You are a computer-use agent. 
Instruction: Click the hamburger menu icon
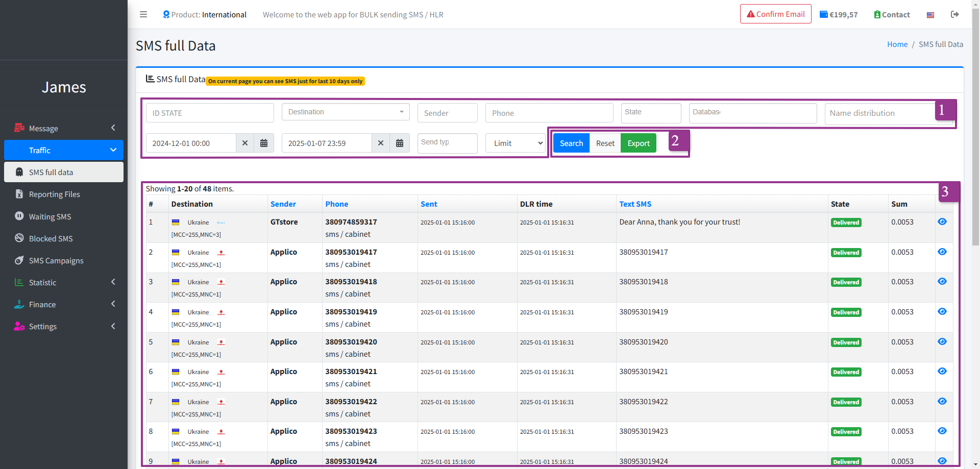click(143, 14)
